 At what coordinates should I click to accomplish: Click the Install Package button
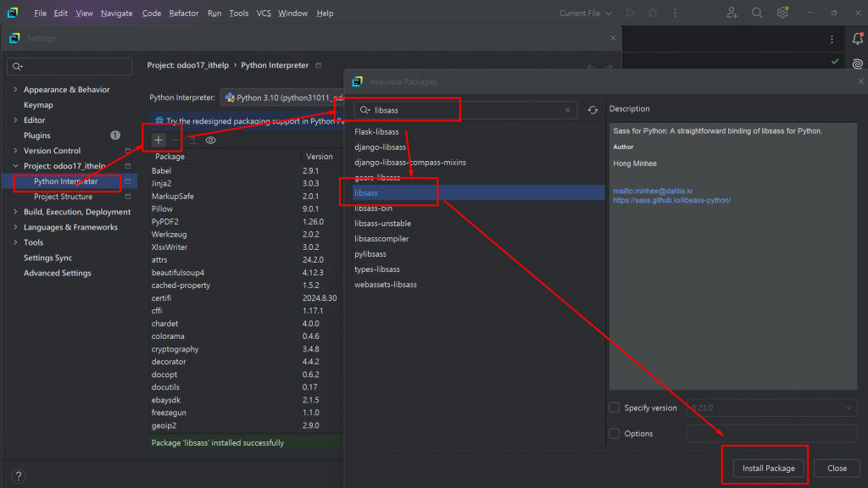pyautogui.click(x=768, y=468)
